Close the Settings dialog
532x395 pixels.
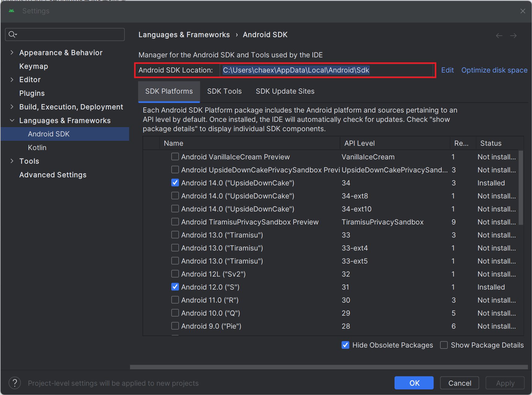[523, 11]
